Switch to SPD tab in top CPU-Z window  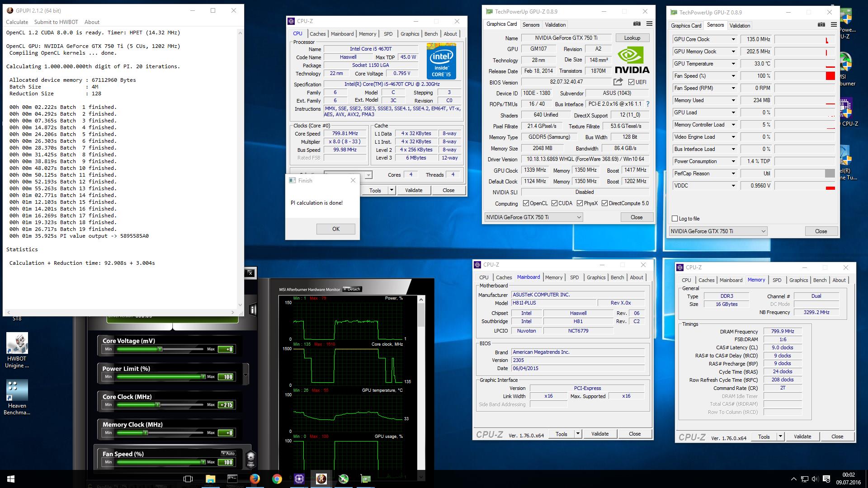(388, 34)
